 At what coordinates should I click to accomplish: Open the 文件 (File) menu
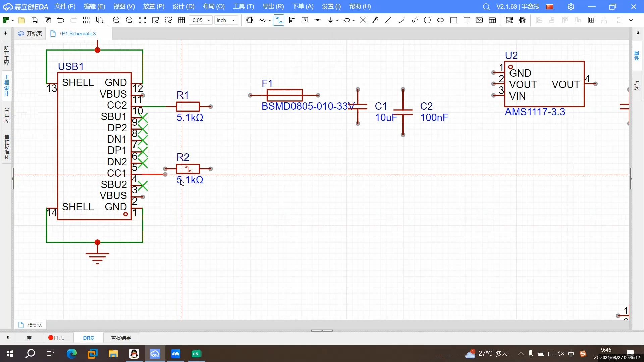click(x=65, y=6)
